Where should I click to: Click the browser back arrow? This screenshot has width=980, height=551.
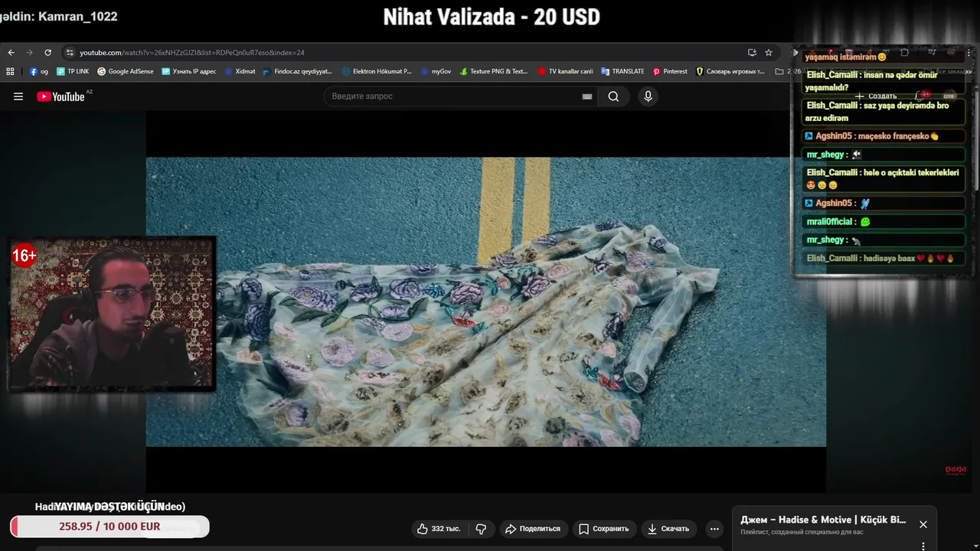coord(11,53)
